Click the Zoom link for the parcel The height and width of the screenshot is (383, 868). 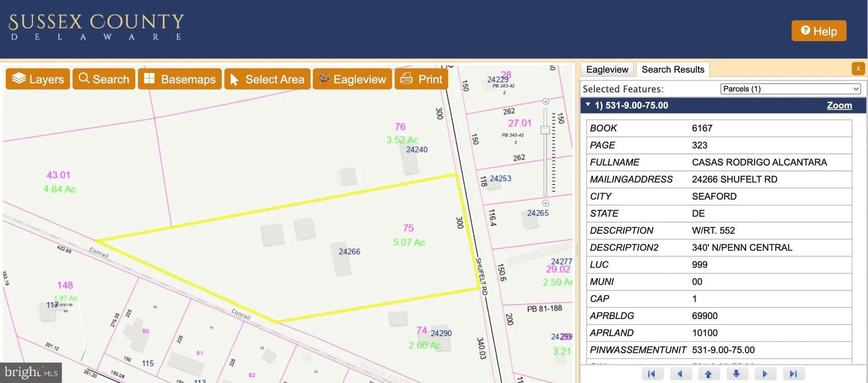839,105
